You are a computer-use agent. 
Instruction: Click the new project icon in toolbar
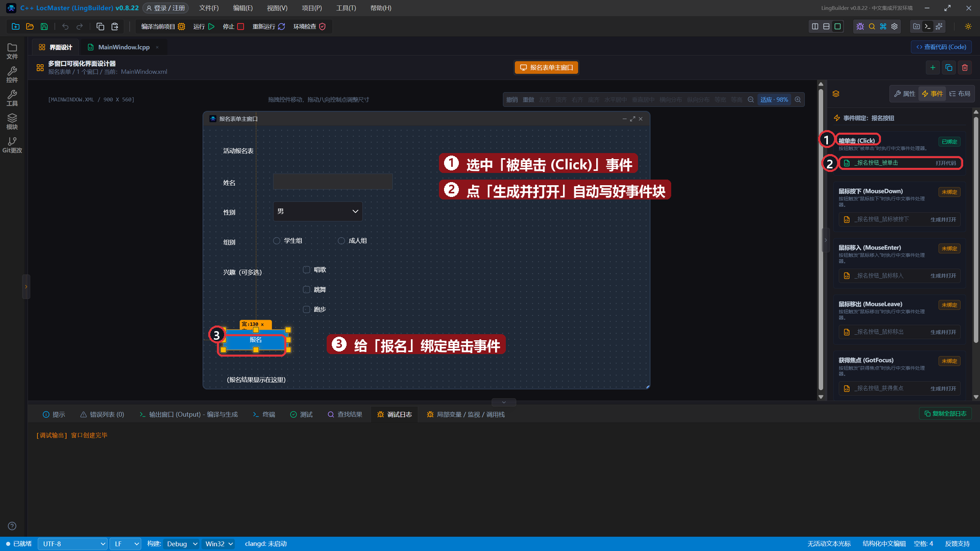(x=16, y=27)
